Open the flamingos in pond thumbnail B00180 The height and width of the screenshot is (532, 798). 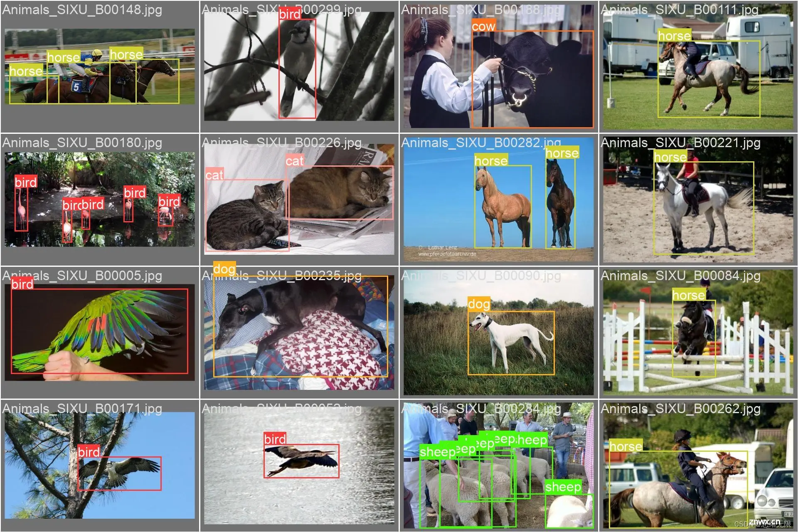100,199
